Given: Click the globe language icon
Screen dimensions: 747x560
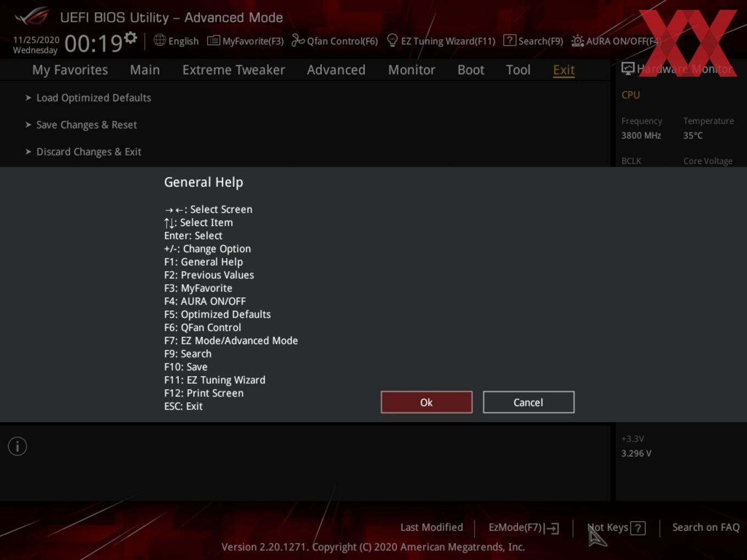Looking at the screenshot, I should point(159,40).
